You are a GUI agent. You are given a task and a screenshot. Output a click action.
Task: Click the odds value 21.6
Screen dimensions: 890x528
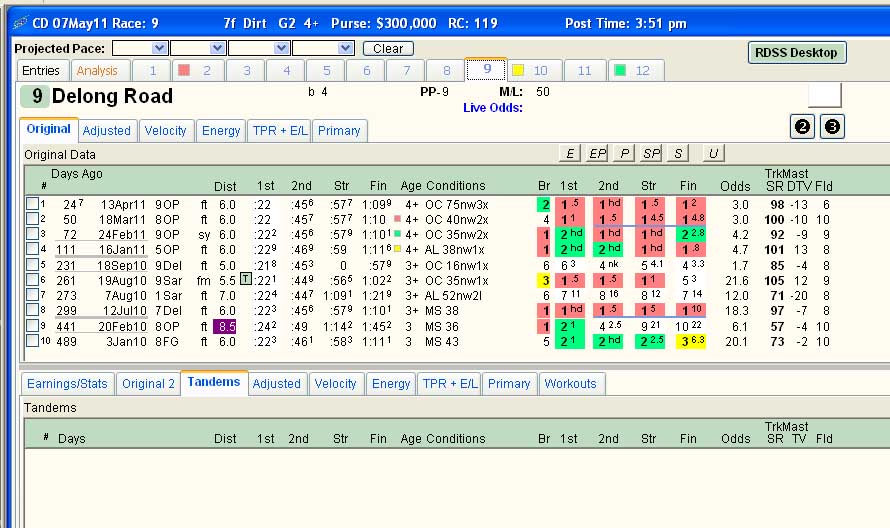(x=737, y=280)
